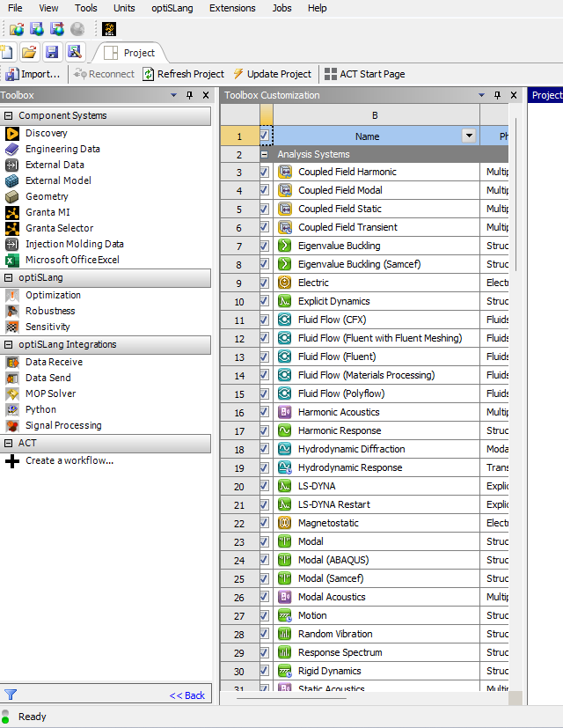
Task: Open the ACT Start Page
Action: click(365, 74)
